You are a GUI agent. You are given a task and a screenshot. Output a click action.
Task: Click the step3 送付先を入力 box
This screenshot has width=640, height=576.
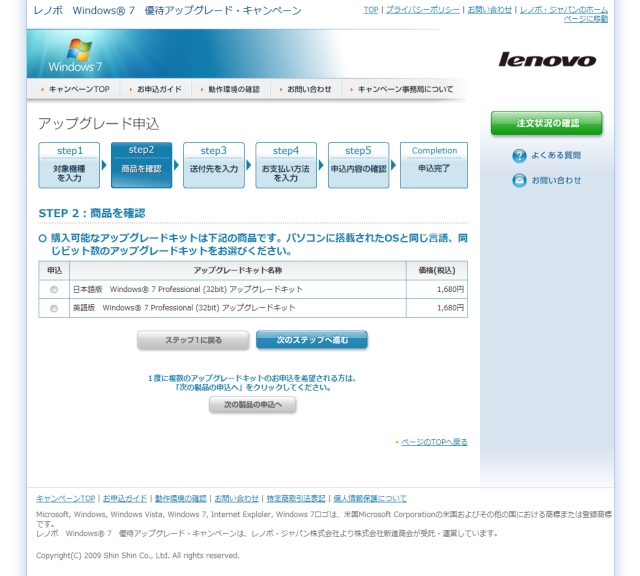214,165
